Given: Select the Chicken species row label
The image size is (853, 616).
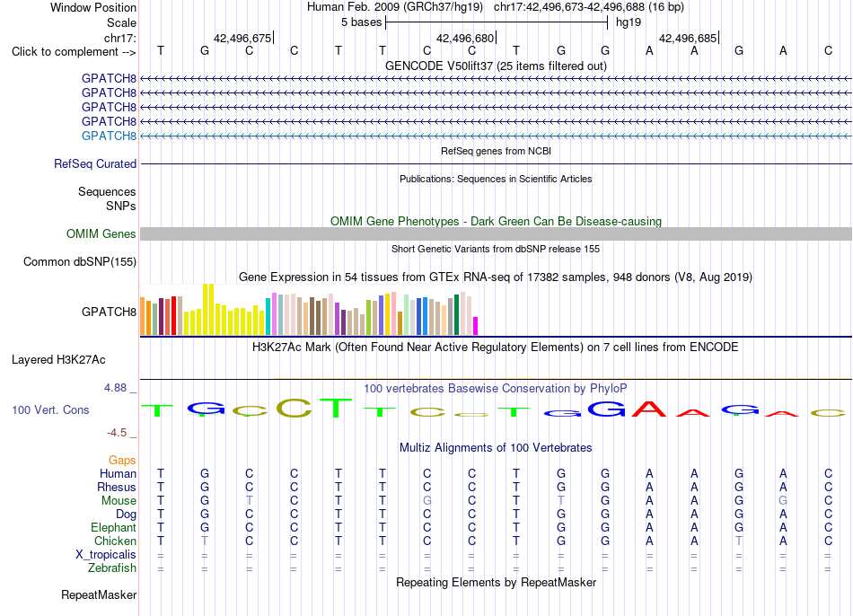Looking at the screenshot, I should coord(115,541).
